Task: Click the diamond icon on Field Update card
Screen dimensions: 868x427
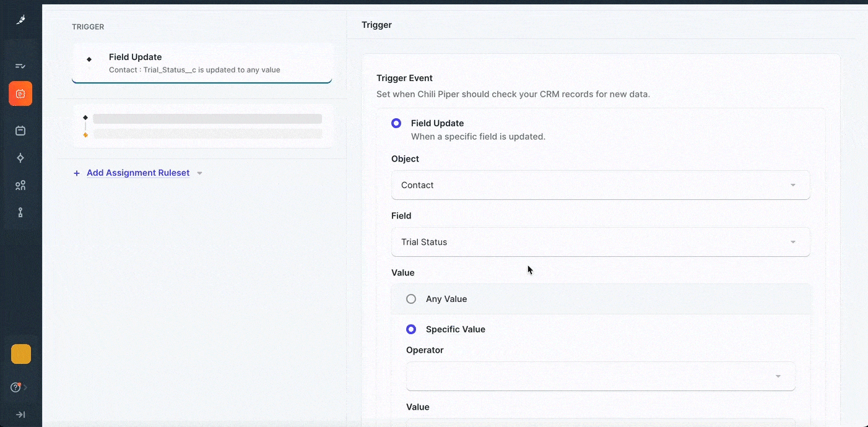Action: coord(89,59)
